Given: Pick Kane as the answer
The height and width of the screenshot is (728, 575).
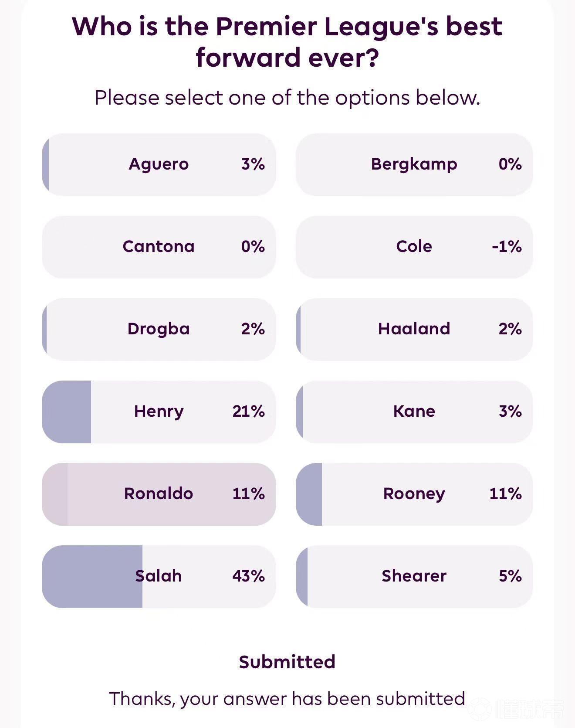Looking at the screenshot, I should click(414, 412).
